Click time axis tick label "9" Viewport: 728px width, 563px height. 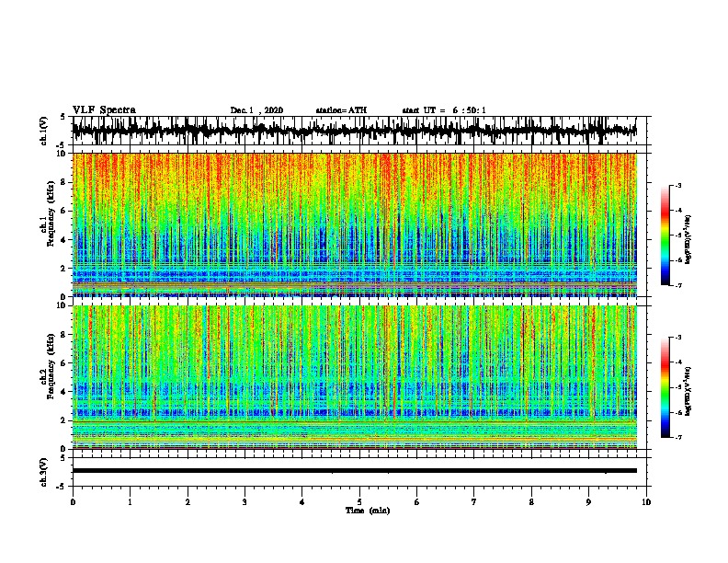588,502
